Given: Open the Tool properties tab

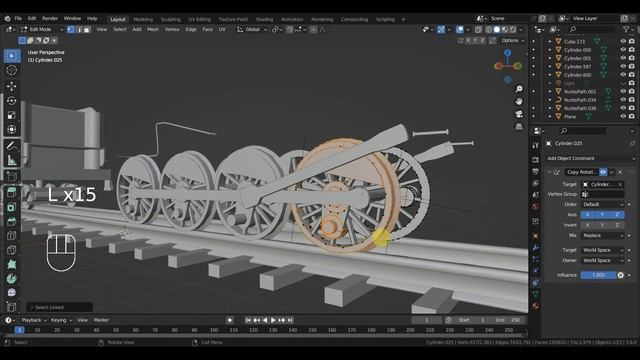Looking at the screenshot, I should (536, 146).
